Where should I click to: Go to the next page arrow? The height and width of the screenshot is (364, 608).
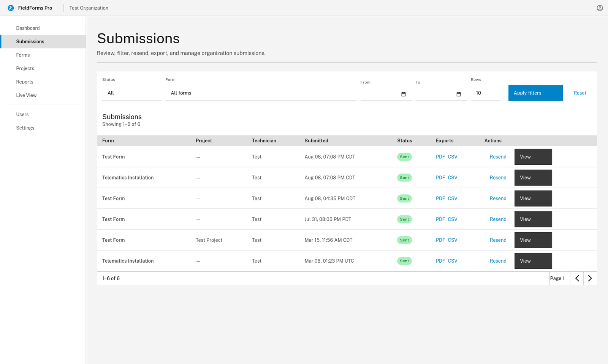590,278
